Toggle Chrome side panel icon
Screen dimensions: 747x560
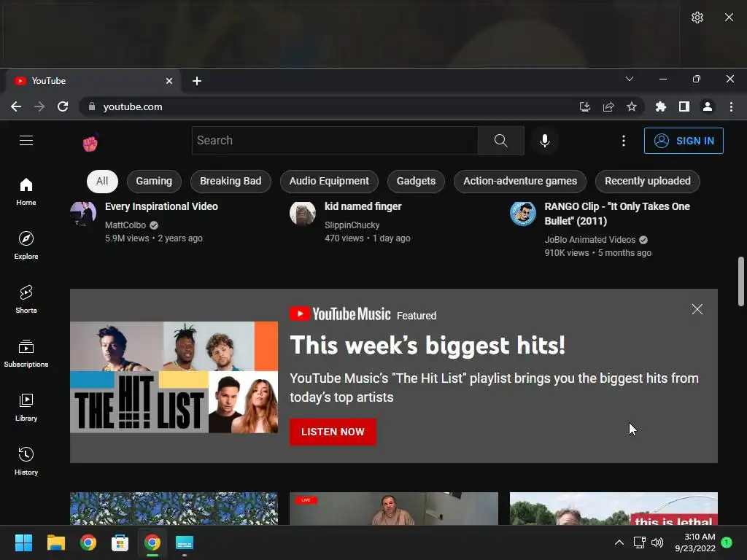pyautogui.click(x=684, y=106)
